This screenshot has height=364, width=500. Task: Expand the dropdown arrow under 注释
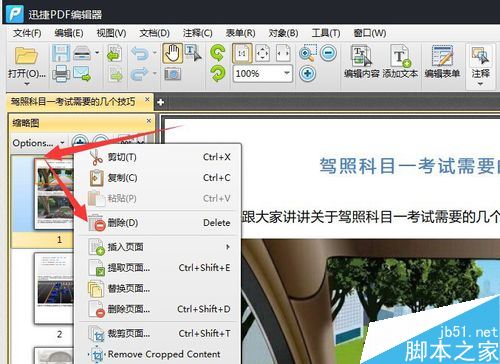click(480, 84)
